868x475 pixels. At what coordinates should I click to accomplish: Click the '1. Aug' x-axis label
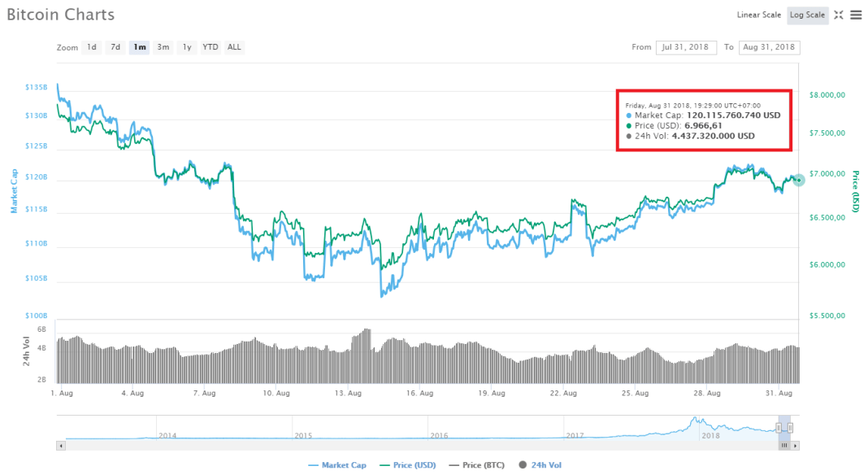click(x=62, y=393)
